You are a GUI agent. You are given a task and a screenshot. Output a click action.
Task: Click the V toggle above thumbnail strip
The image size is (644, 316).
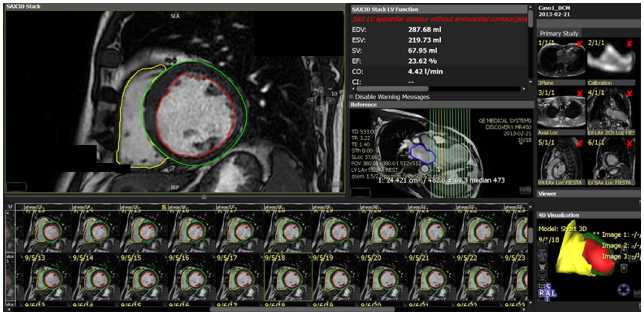click(10, 207)
